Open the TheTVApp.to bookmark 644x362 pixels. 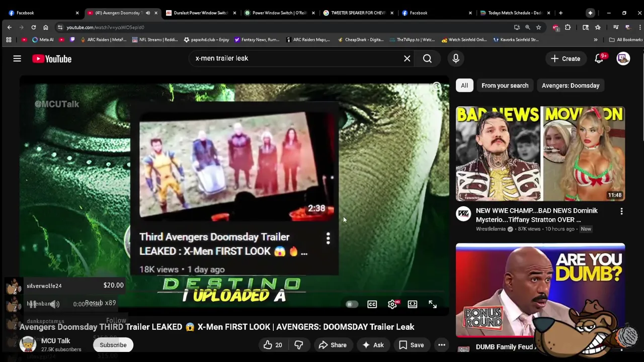click(412, 40)
